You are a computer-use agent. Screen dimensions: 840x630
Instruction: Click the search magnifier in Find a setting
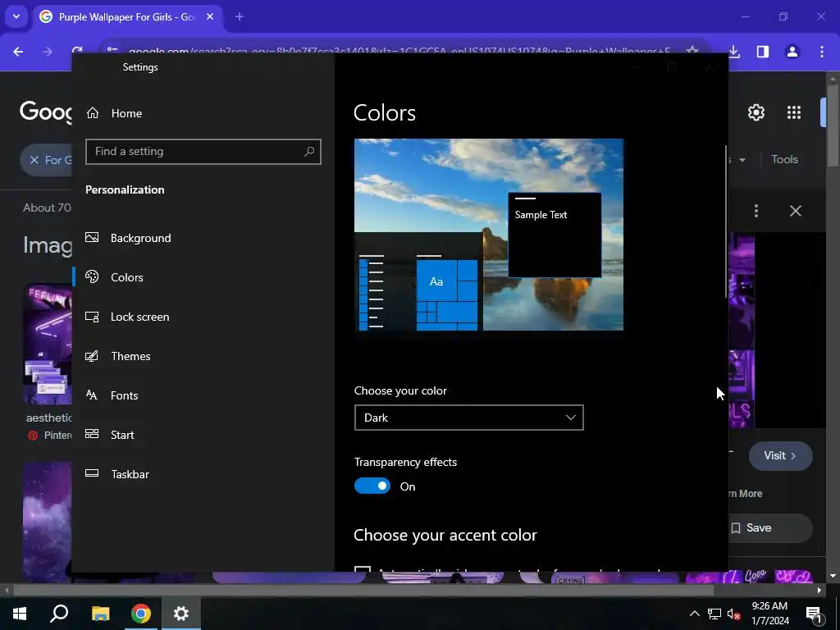[x=309, y=152]
